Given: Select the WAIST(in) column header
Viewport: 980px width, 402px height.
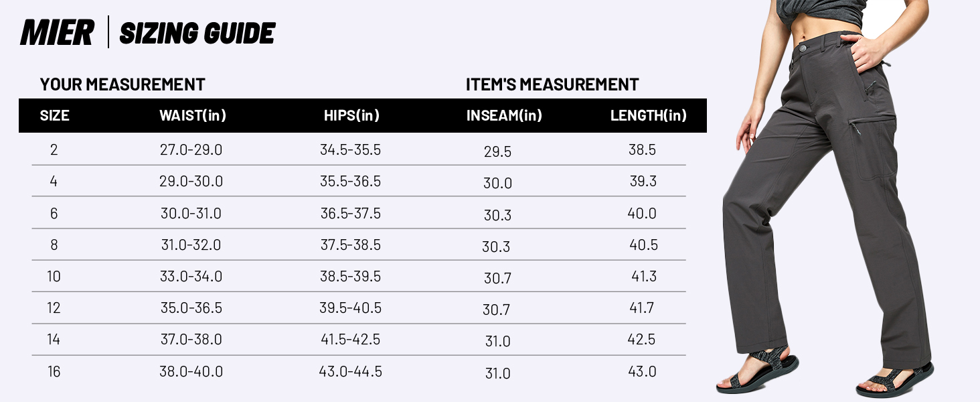Looking at the screenshot, I should (x=193, y=116).
